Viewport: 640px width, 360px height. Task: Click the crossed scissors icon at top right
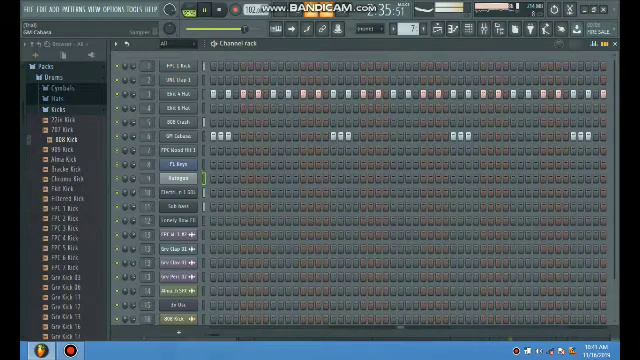pyautogui.click(x=570, y=9)
